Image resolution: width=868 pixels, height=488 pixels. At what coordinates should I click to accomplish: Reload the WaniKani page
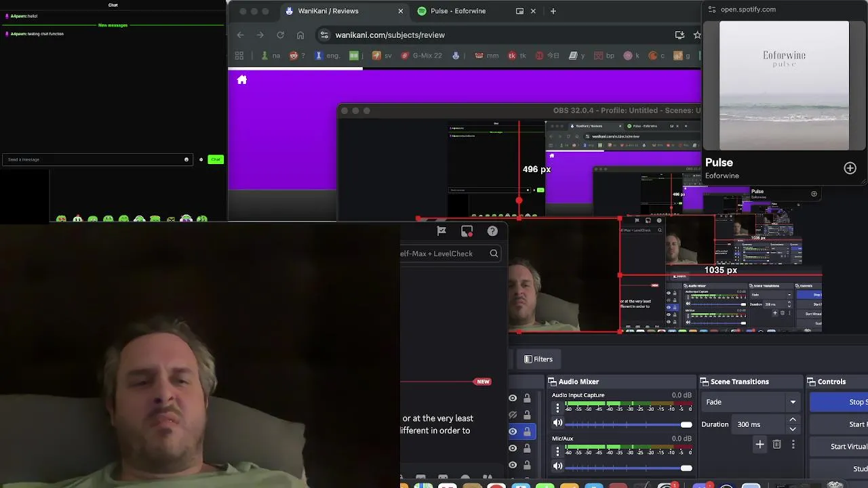point(280,35)
